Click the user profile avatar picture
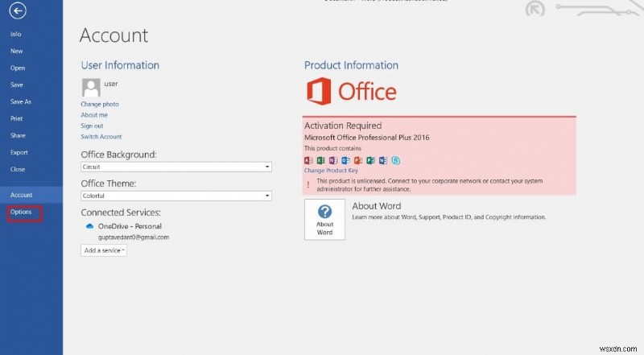The image size is (644, 355). [x=91, y=88]
